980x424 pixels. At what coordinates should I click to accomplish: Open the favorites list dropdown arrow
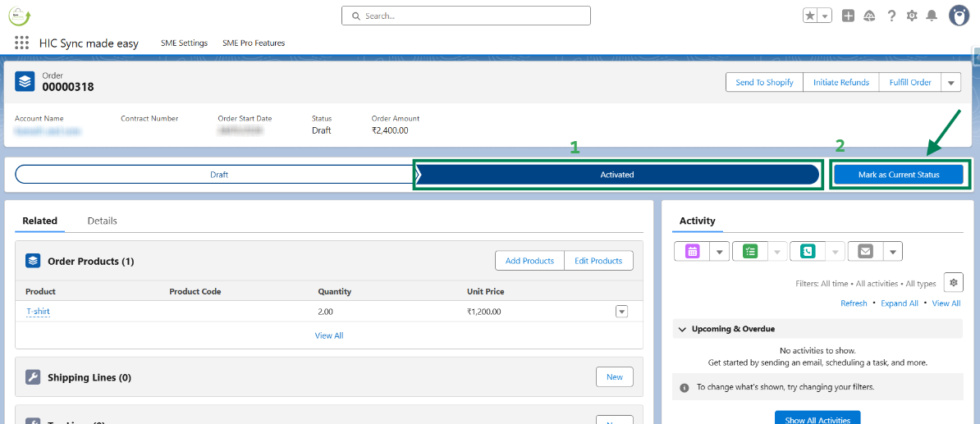826,16
